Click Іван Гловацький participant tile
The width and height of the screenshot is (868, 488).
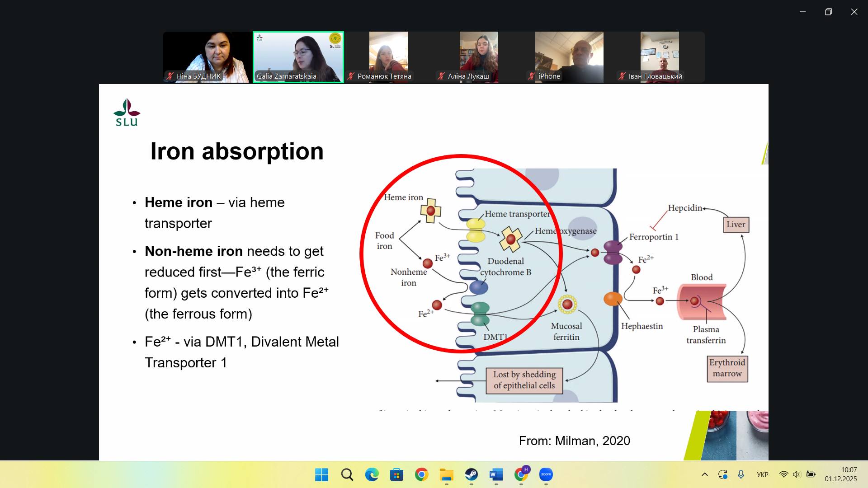[x=659, y=57]
